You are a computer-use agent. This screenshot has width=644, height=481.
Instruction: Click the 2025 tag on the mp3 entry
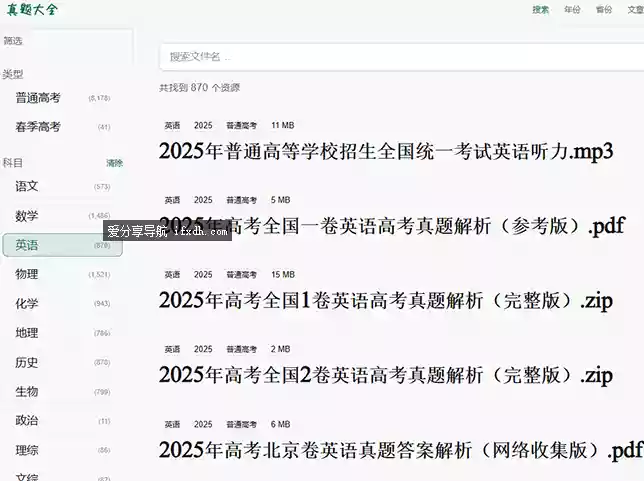(203, 125)
